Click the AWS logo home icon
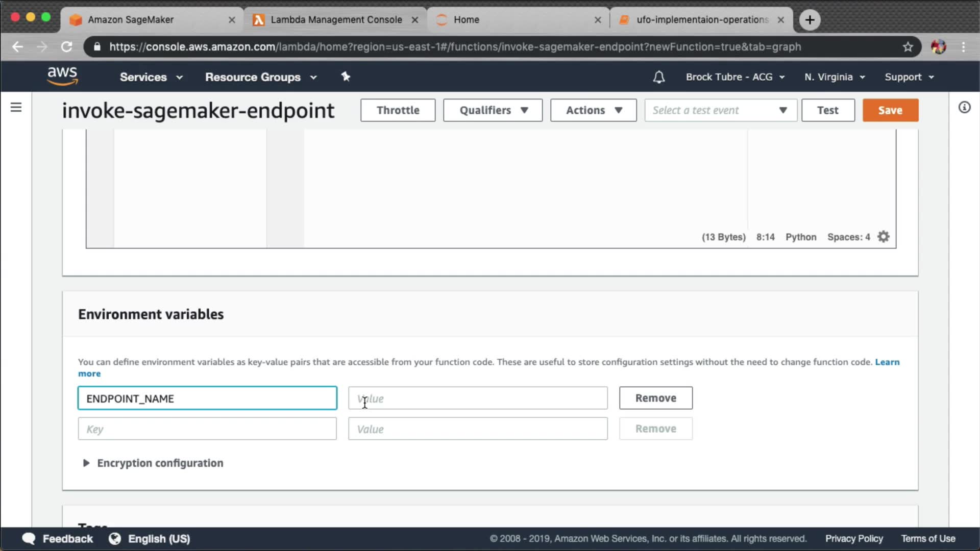Image resolution: width=980 pixels, height=551 pixels. pos(62,76)
